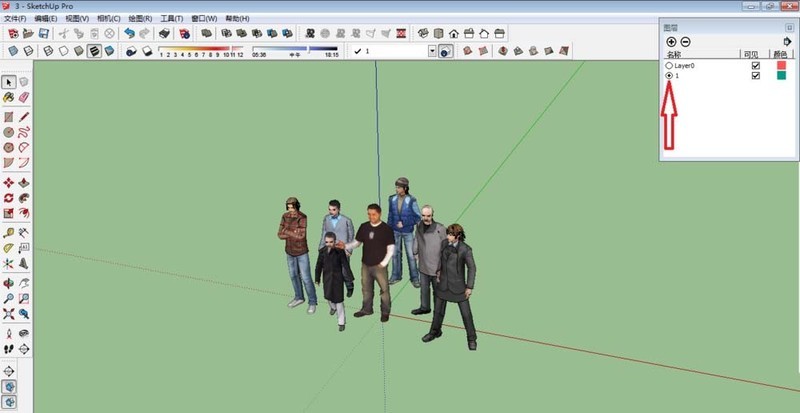800x413 pixels.
Task: Click the Undo arrow in toolbar
Action: 129,33
